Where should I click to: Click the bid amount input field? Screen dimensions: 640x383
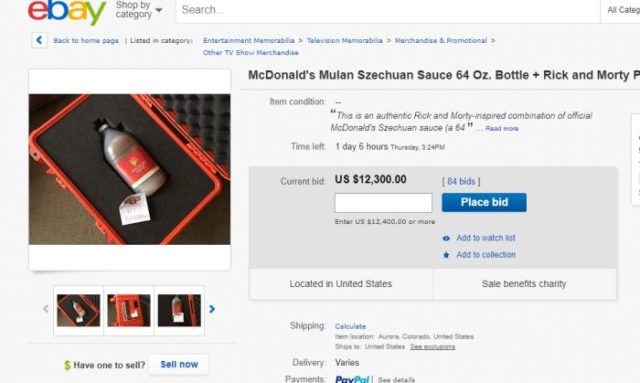coord(383,203)
